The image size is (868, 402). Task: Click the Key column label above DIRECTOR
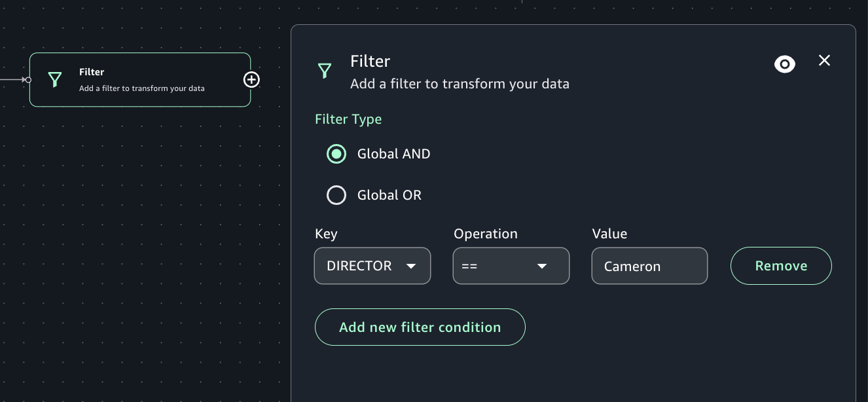coord(326,234)
